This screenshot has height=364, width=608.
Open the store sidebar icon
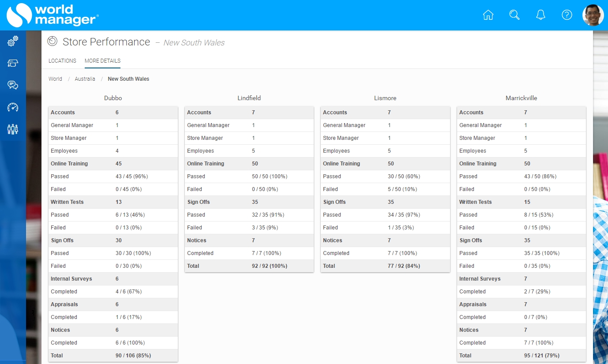tap(13, 63)
